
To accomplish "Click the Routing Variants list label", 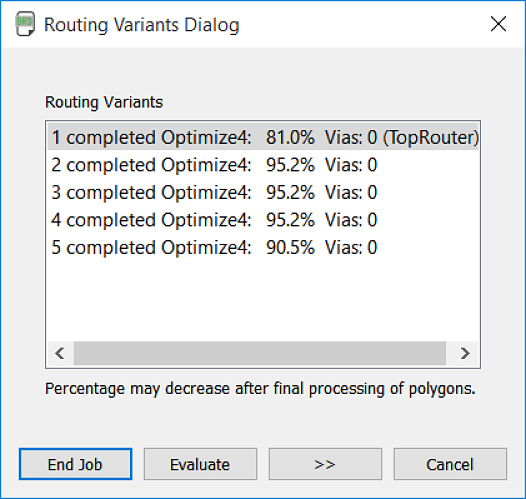I will point(104,102).
